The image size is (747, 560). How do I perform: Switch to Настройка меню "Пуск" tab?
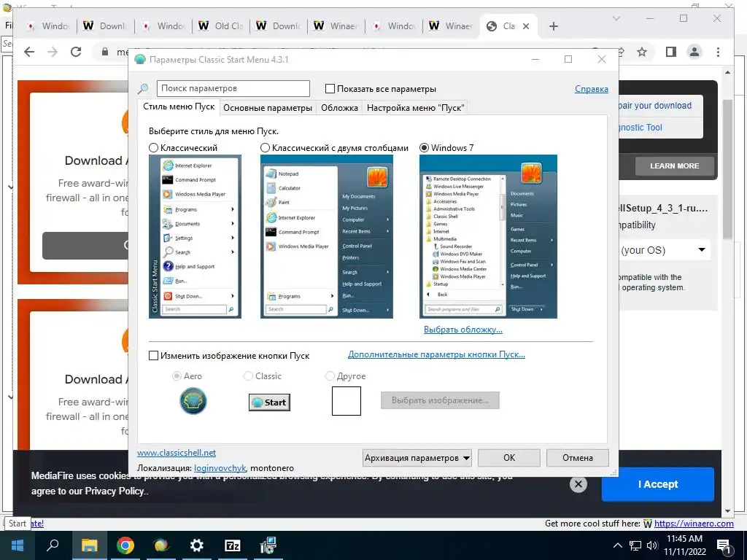point(415,108)
